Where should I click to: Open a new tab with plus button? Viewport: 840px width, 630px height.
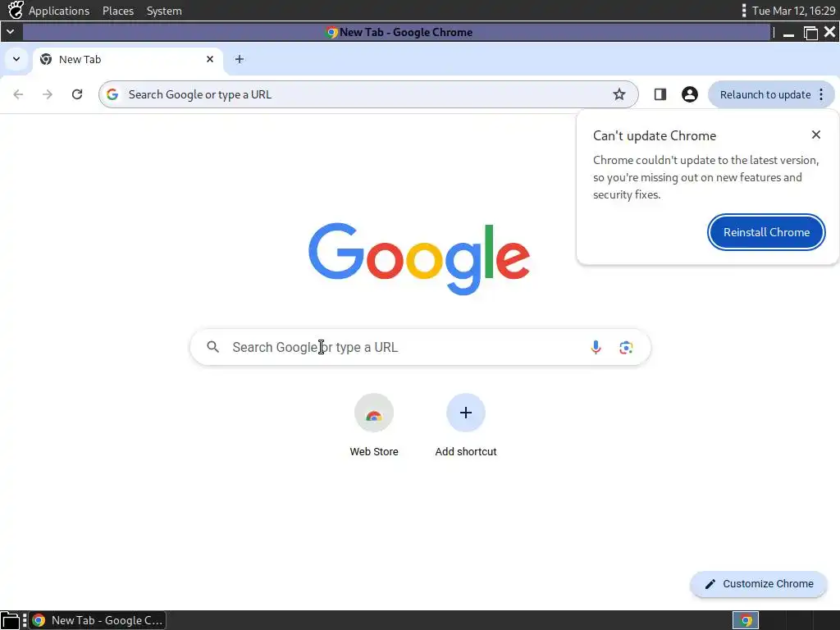pyautogui.click(x=240, y=59)
